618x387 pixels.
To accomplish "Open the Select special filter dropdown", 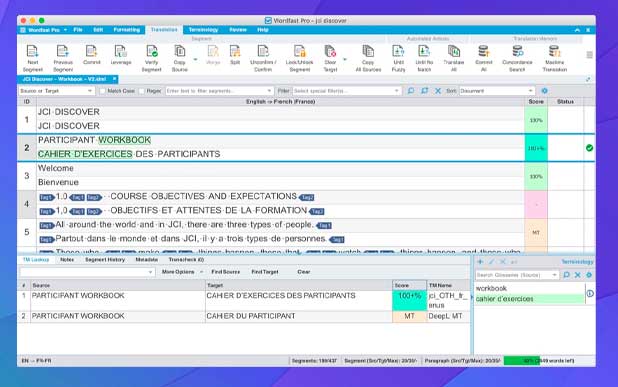I will tap(346, 91).
